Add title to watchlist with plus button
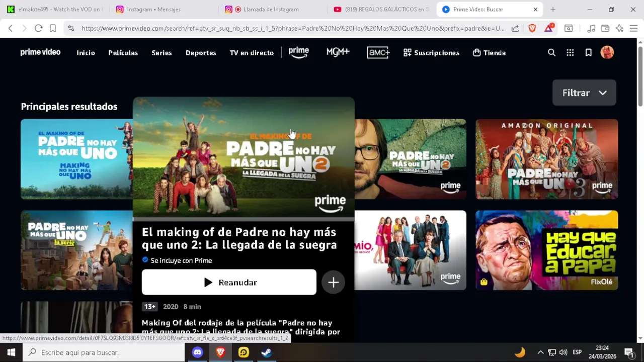 tap(333, 283)
